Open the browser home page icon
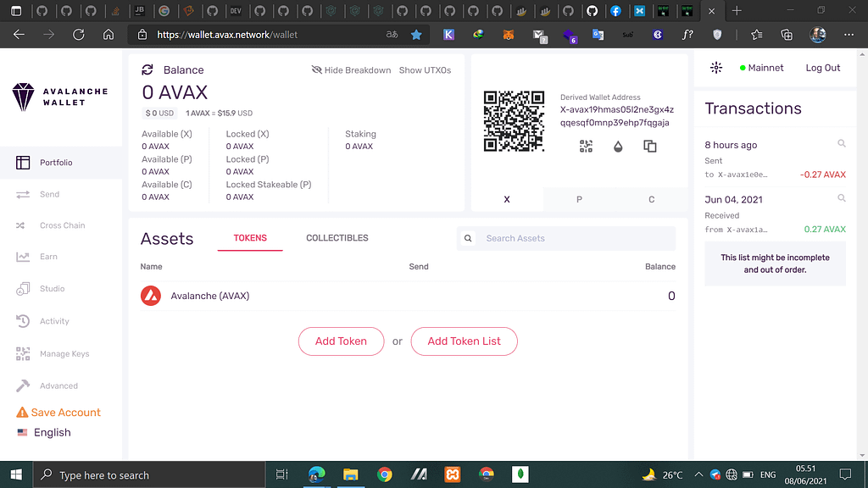 click(x=108, y=34)
